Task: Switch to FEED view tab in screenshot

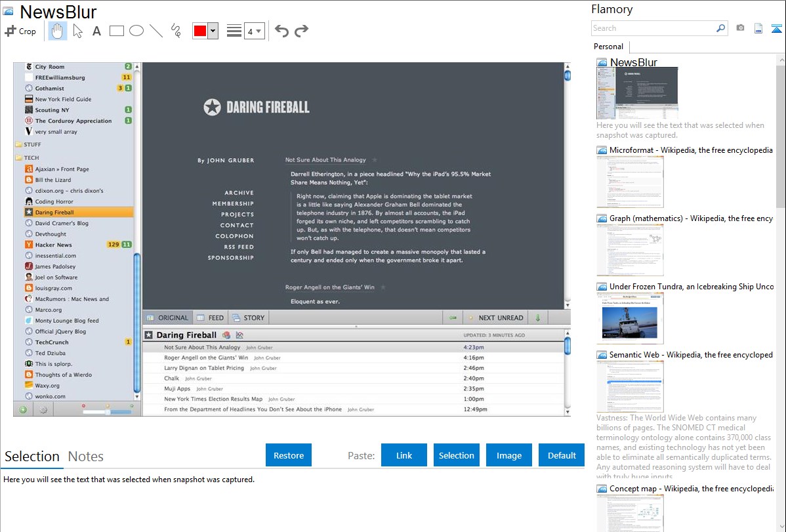Action: [211, 318]
